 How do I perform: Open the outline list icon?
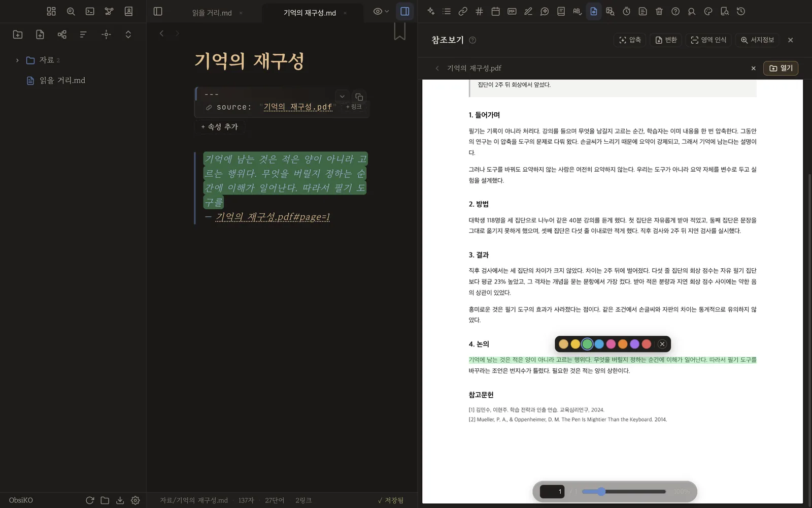pyautogui.click(x=447, y=11)
